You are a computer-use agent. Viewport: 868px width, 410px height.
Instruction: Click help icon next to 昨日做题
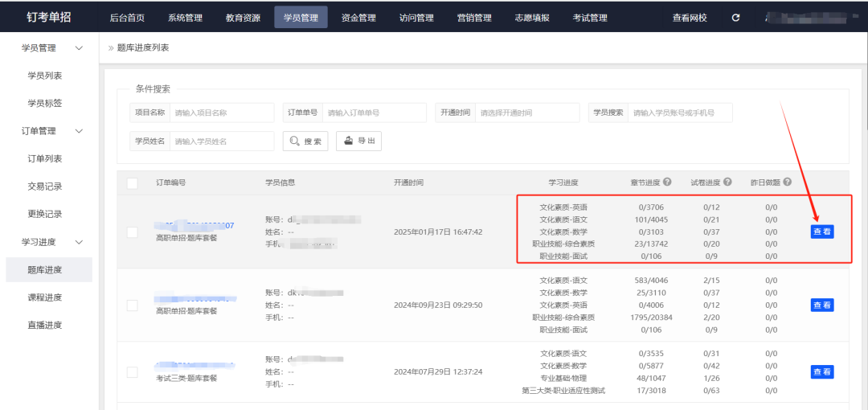[x=787, y=182]
